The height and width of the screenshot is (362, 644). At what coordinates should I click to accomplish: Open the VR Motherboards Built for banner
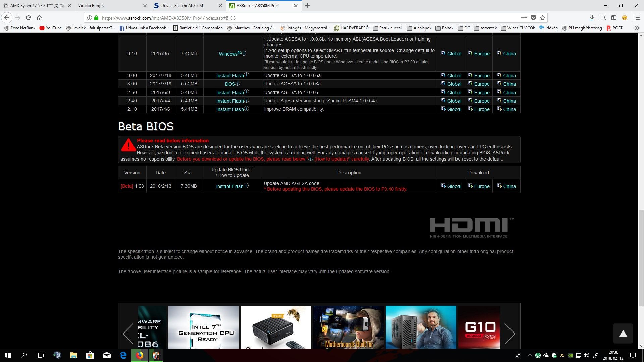click(x=348, y=327)
